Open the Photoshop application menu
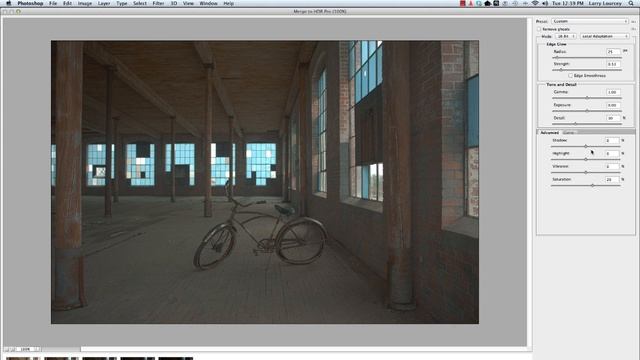640x360 pixels. point(30,3)
